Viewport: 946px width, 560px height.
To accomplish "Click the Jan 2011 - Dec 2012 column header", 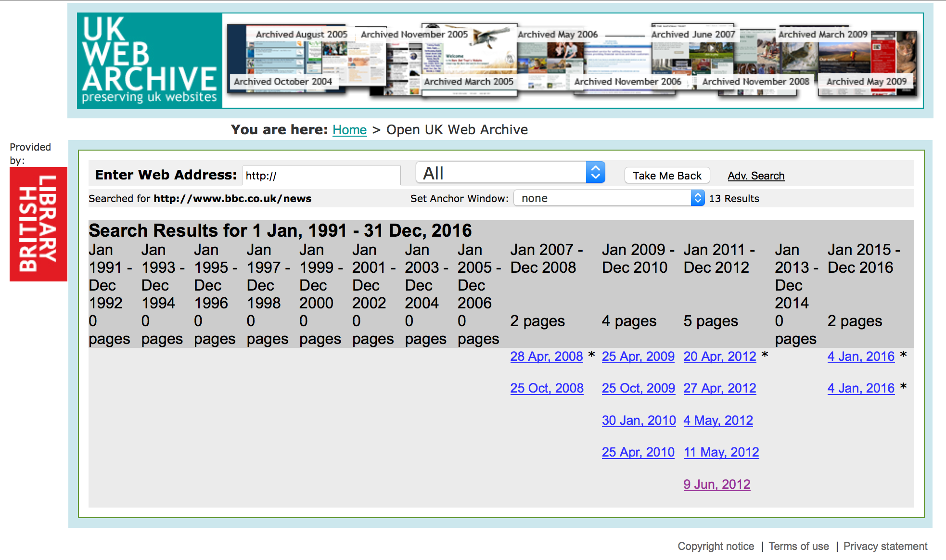I will (719, 258).
